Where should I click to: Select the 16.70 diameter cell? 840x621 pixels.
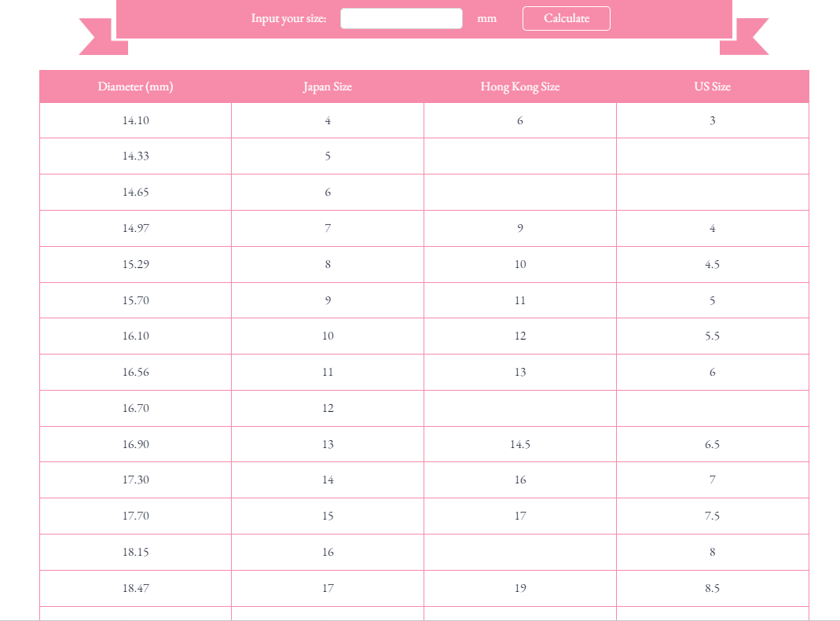(135, 408)
